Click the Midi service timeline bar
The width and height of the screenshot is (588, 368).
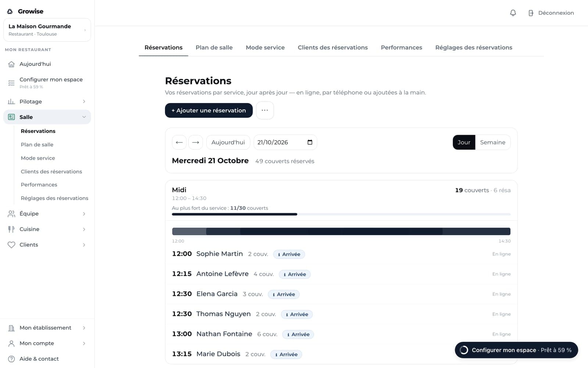coord(341,231)
